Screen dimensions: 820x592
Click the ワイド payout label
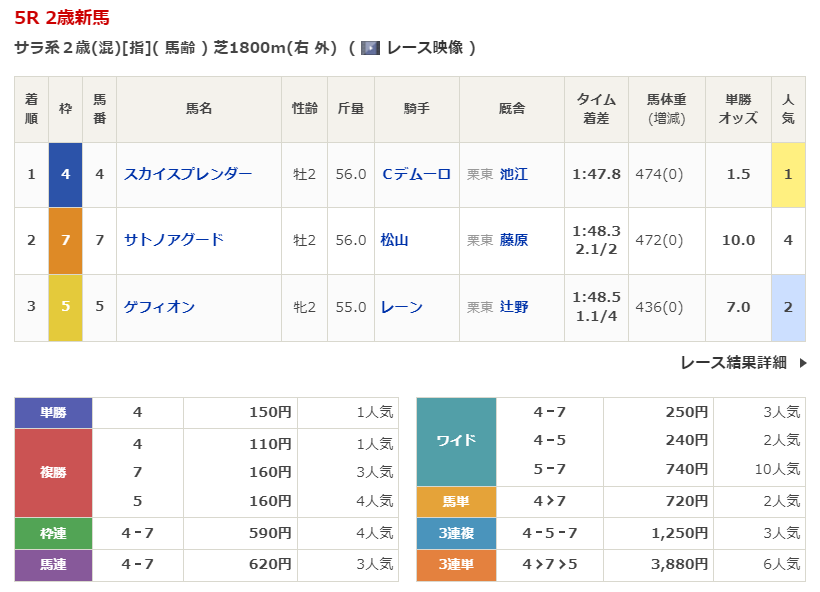[455, 440]
